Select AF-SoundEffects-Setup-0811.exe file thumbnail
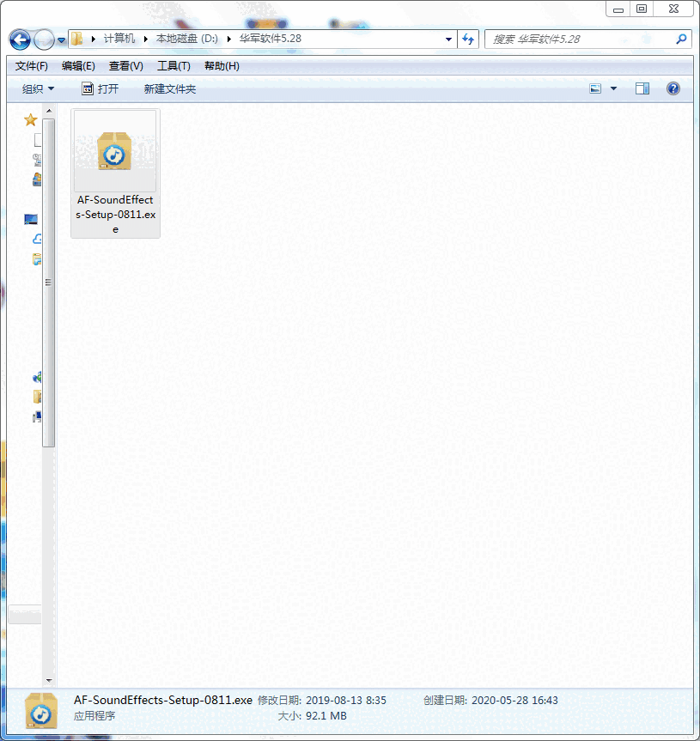 tap(115, 153)
